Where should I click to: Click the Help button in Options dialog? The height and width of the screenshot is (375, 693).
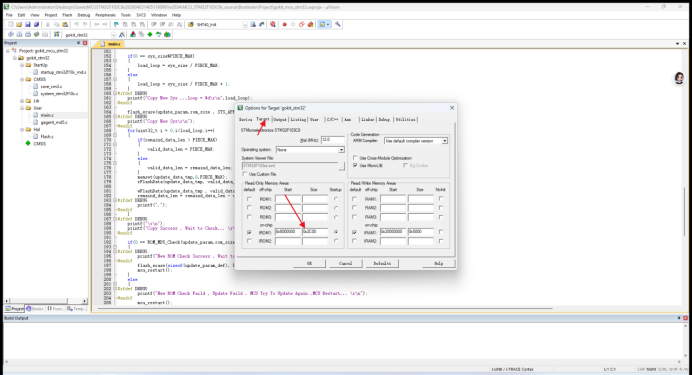(438, 263)
